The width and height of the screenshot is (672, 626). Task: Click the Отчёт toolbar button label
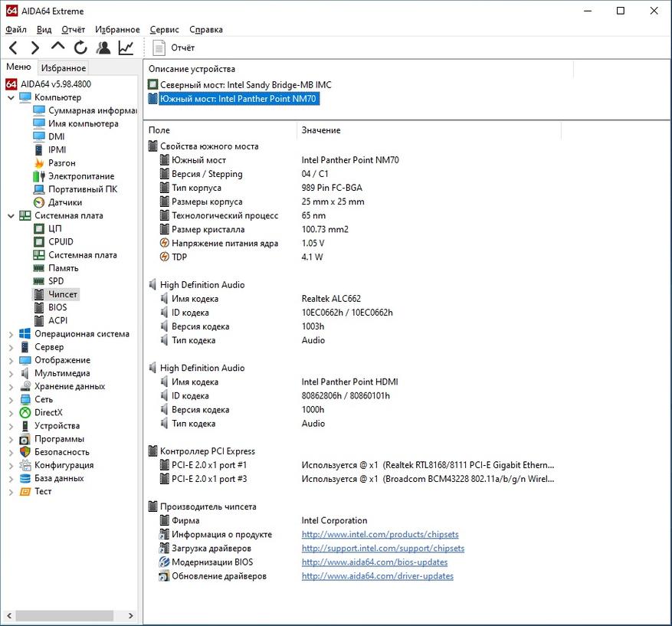point(183,48)
